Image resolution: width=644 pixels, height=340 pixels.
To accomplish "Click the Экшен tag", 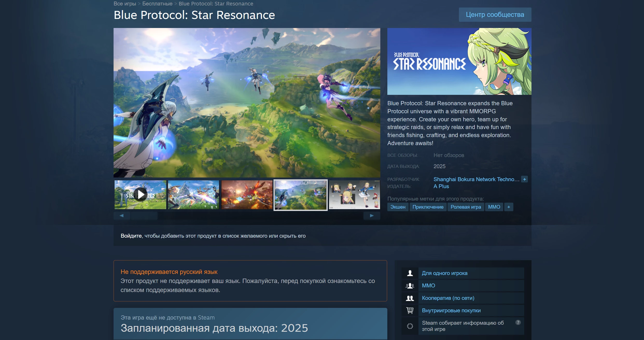I will click(x=398, y=207).
